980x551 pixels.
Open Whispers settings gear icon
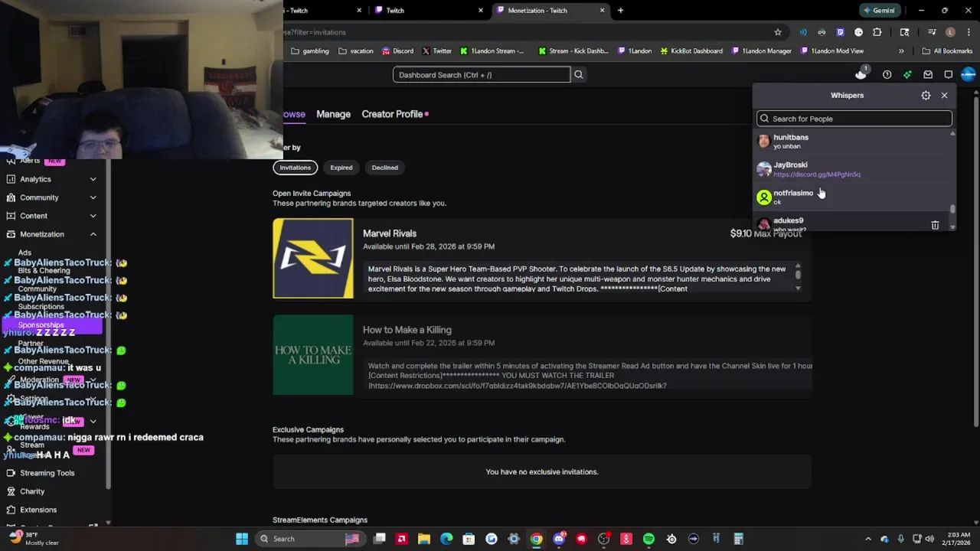point(926,96)
